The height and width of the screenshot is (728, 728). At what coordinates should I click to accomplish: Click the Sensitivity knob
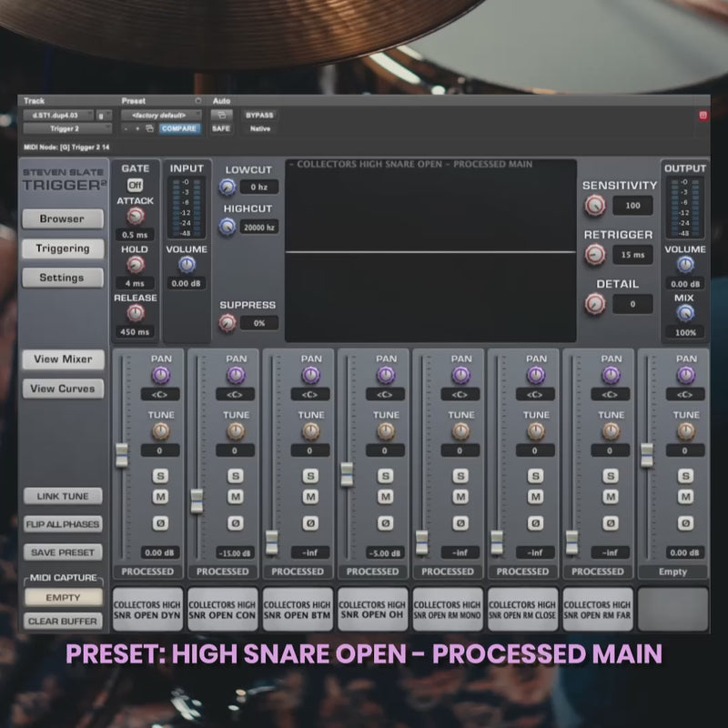(x=595, y=206)
